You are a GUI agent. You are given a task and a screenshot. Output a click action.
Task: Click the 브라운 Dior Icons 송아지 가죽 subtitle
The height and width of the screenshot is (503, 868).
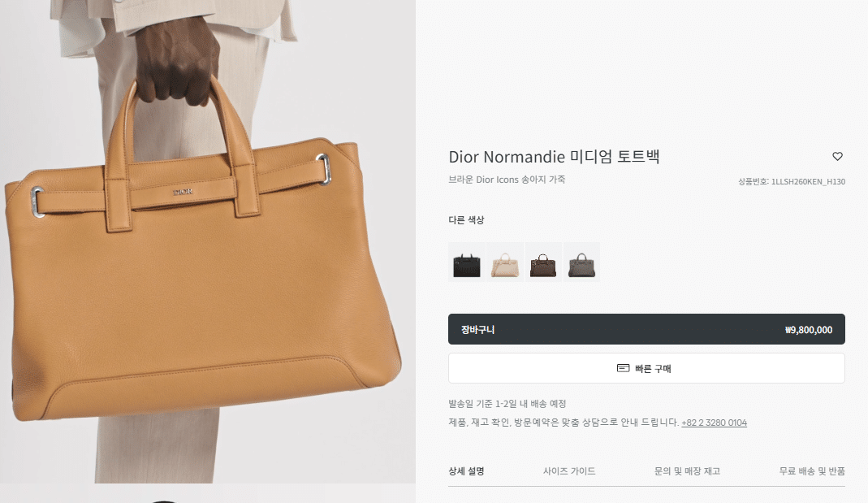tap(507, 180)
